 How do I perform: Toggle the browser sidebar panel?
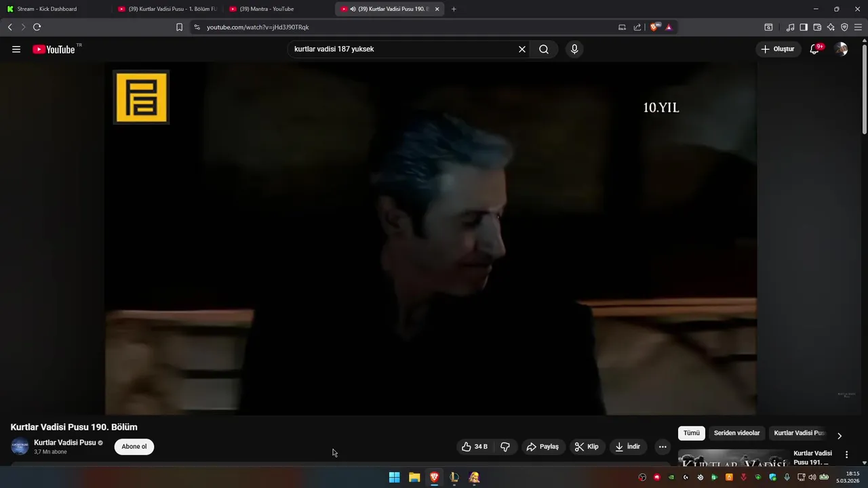tap(804, 27)
